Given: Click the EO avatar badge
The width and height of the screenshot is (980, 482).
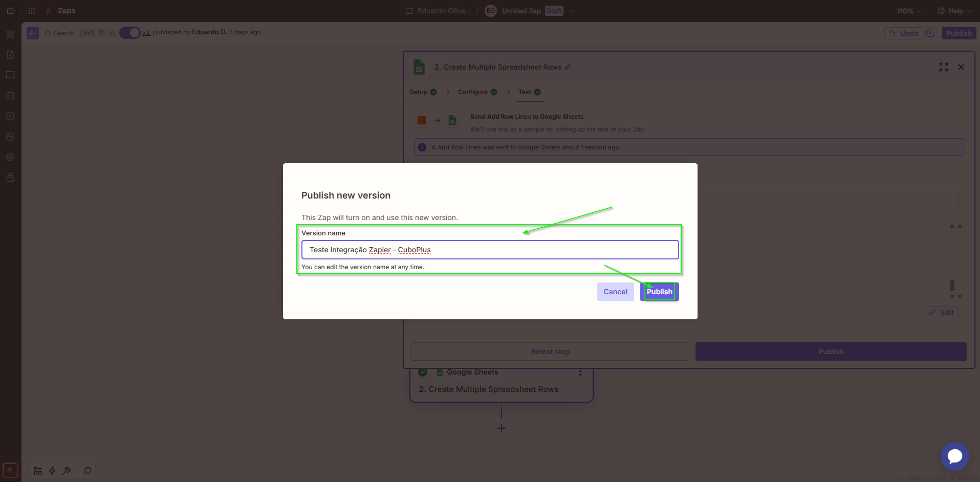Looking at the screenshot, I should pyautogui.click(x=491, y=11).
